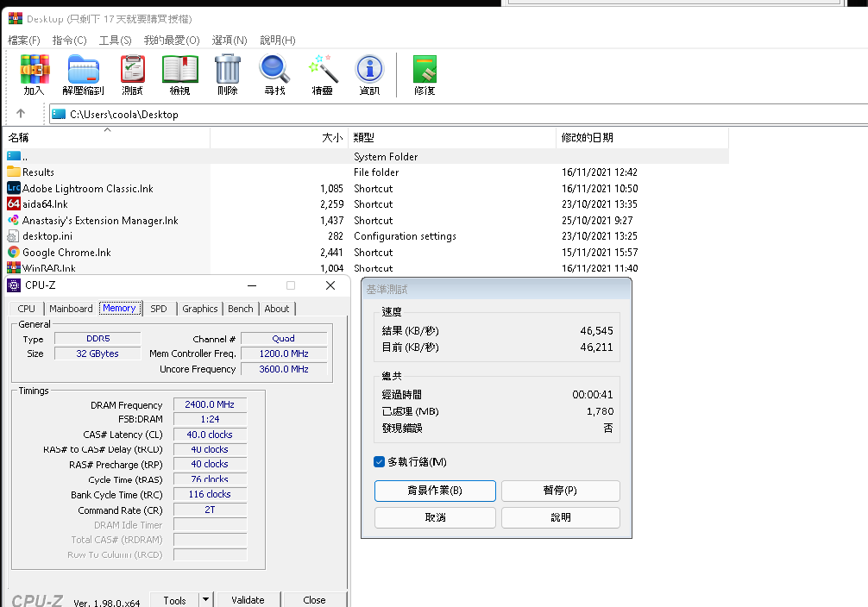Select the desktop.ini file icon
This screenshot has height=607, width=868.
coord(13,236)
